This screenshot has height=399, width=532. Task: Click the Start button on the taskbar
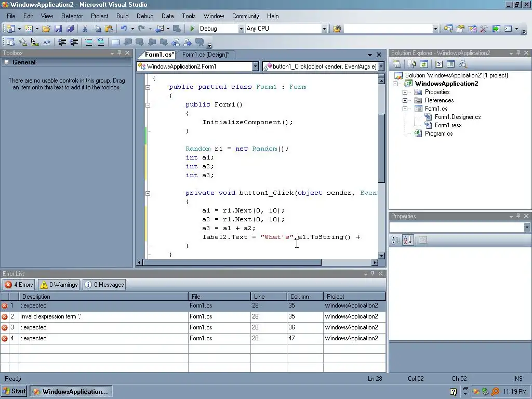coord(14,391)
